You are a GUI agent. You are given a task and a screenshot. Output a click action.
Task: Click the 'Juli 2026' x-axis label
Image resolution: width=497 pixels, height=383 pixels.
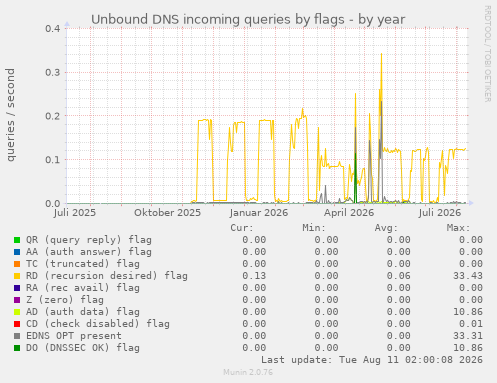pos(440,213)
